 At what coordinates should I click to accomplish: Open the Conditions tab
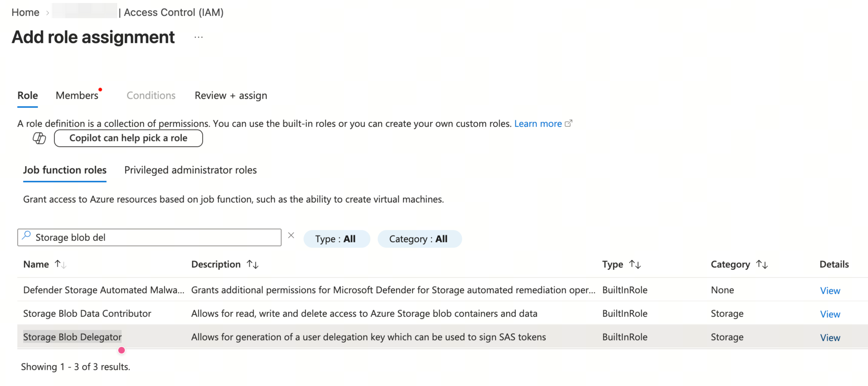(151, 95)
